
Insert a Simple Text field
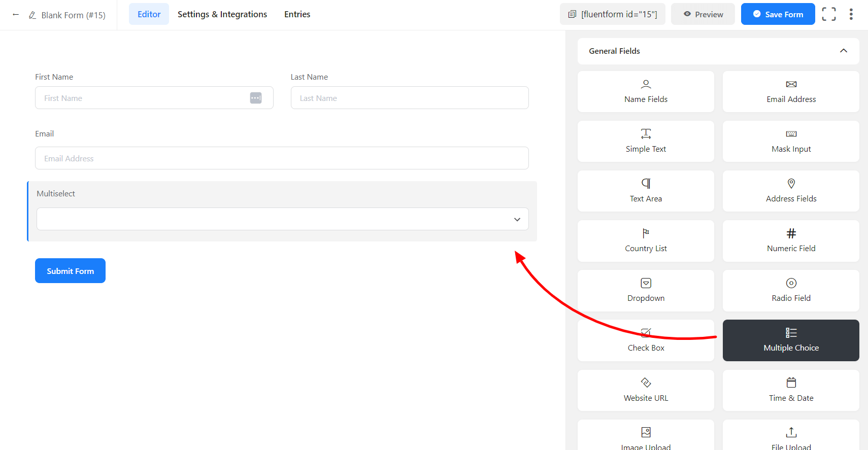[x=646, y=142]
